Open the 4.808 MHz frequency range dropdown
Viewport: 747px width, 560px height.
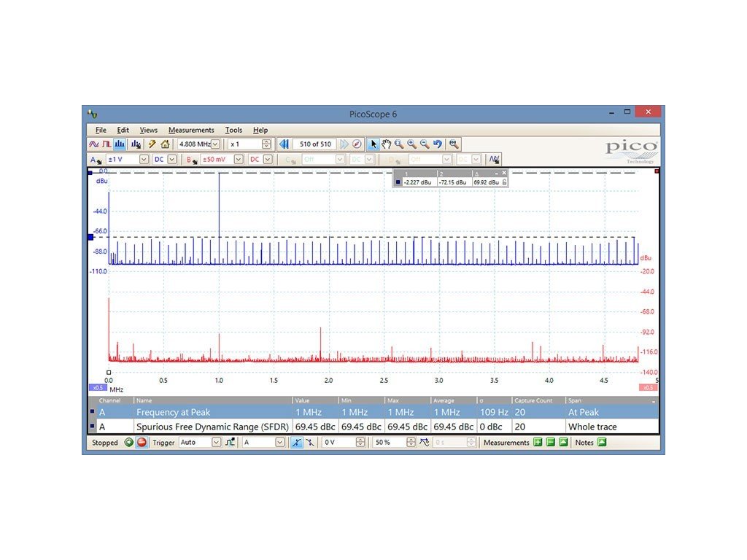pyautogui.click(x=215, y=144)
